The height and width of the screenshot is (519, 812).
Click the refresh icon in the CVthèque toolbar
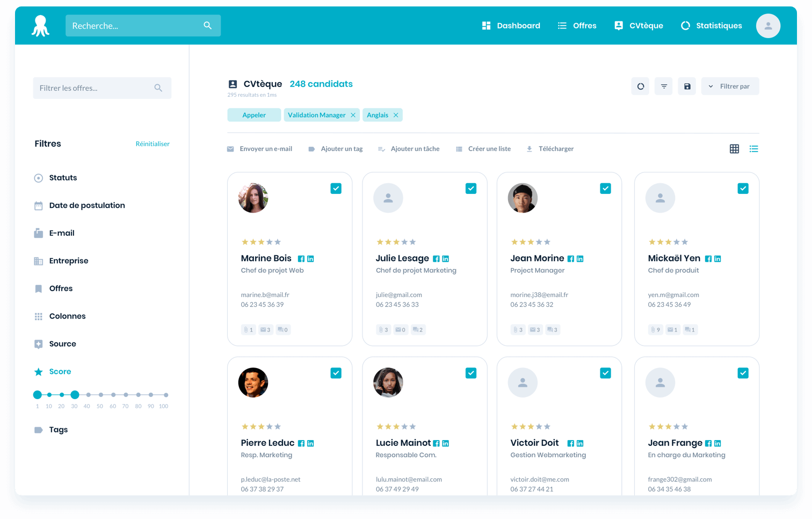640,86
